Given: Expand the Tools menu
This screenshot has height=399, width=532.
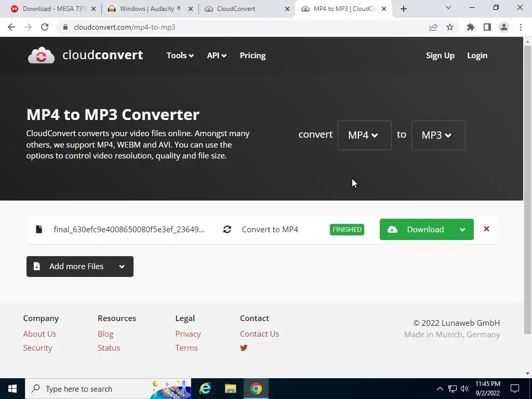Looking at the screenshot, I should click(180, 55).
